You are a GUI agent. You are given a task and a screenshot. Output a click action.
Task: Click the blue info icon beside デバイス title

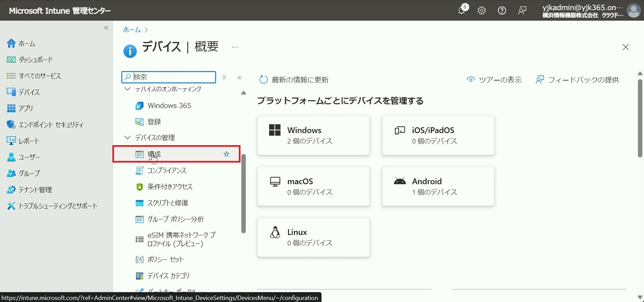(130, 51)
